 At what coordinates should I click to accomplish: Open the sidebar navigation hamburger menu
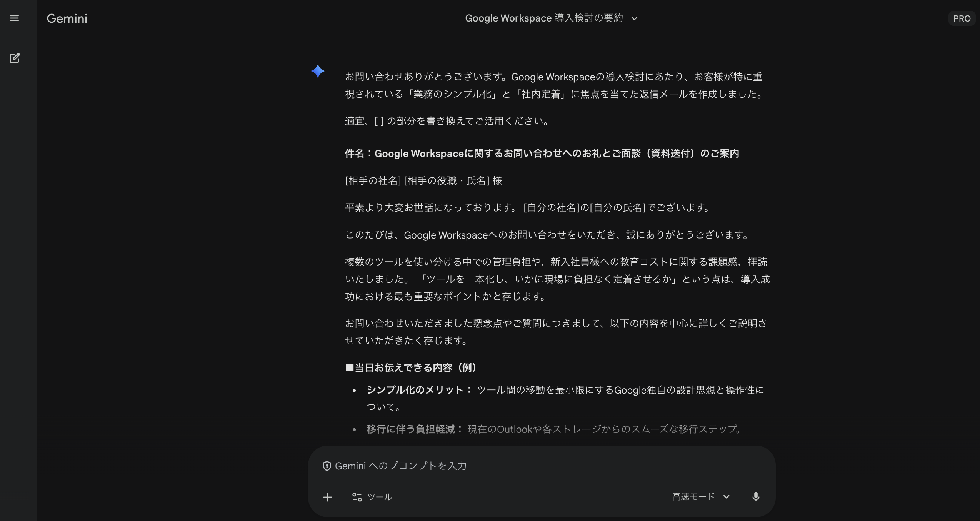(x=14, y=18)
